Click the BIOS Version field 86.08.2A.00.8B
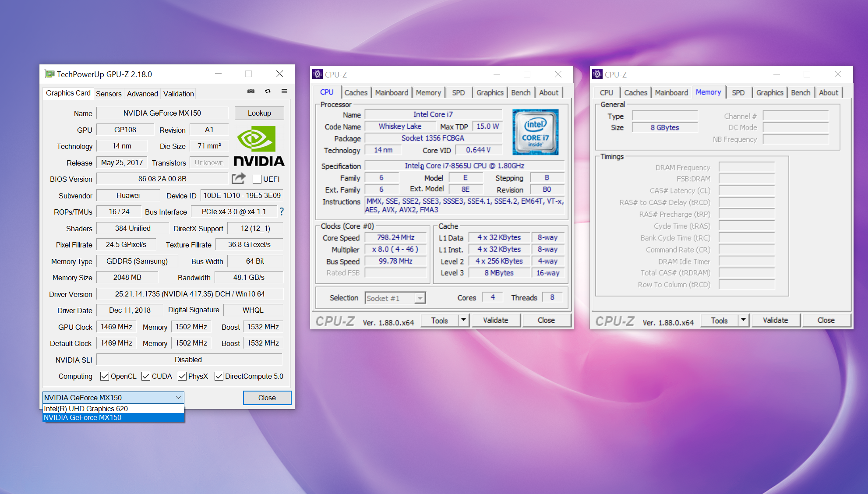868x494 pixels. click(162, 179)
